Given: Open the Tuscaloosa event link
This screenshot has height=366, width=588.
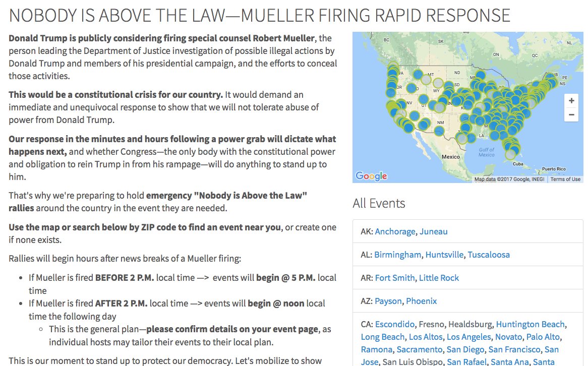Looking at the screenshot, I should pyautogui.click(x=489, y=255).
